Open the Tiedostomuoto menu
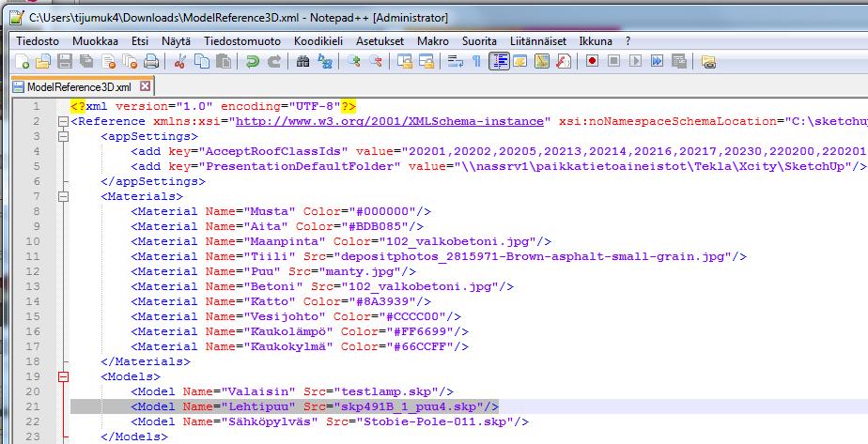Viewport: 868px width, 444px height. coord(242,41)
